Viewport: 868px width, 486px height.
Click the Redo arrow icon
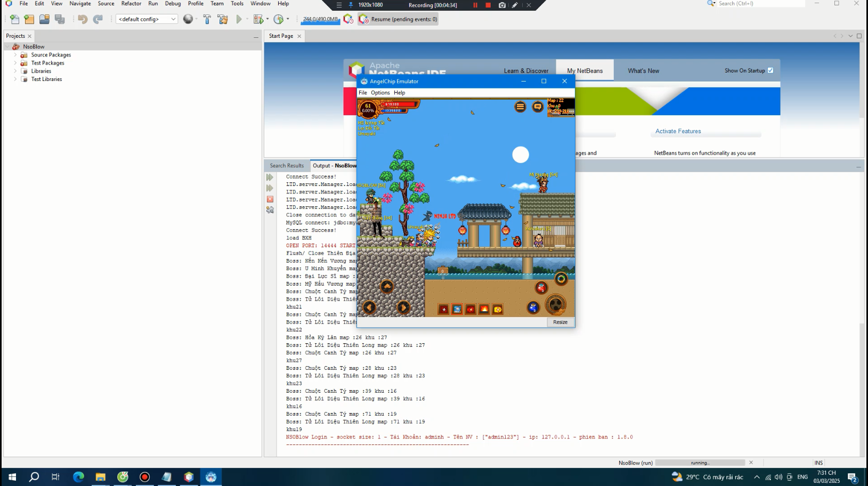(x=98, y=19)
